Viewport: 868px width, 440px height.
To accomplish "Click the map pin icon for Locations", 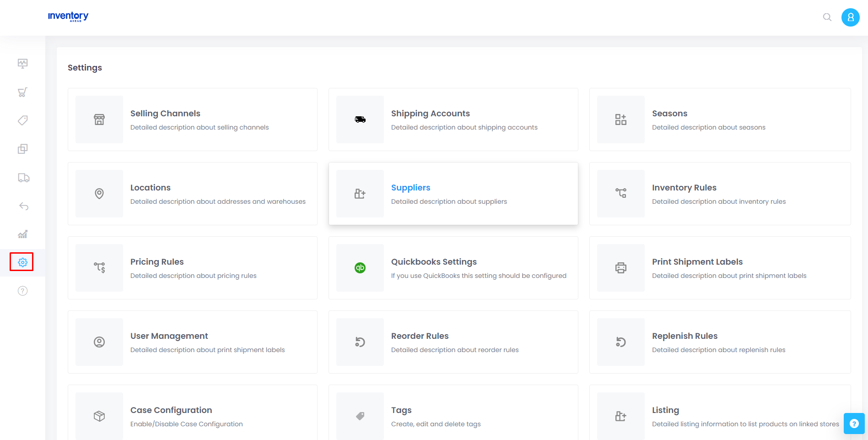I will click(99, 194).
